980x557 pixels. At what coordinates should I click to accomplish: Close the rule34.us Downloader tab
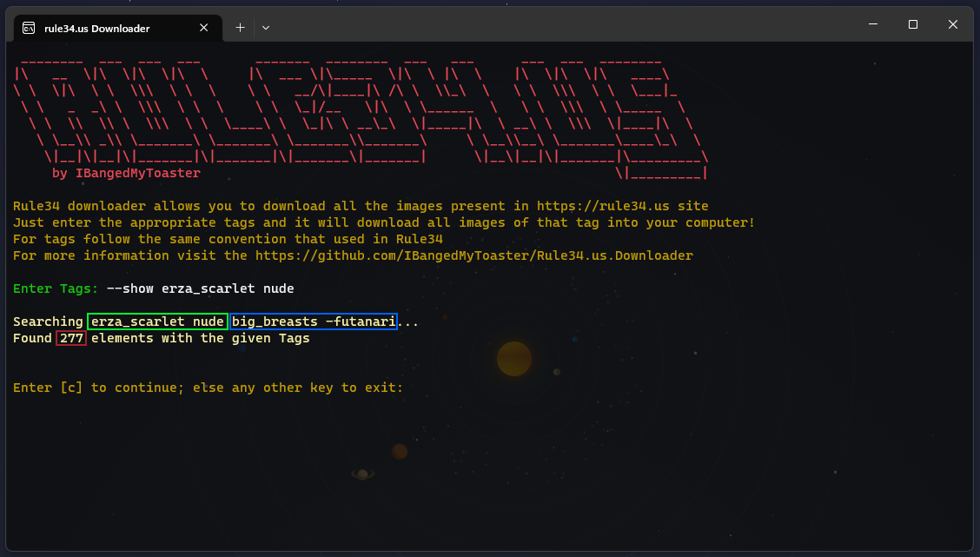pos(203,27)
